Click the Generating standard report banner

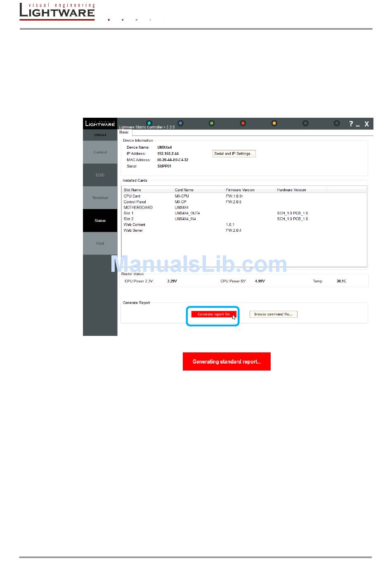[x=227, y=361]
